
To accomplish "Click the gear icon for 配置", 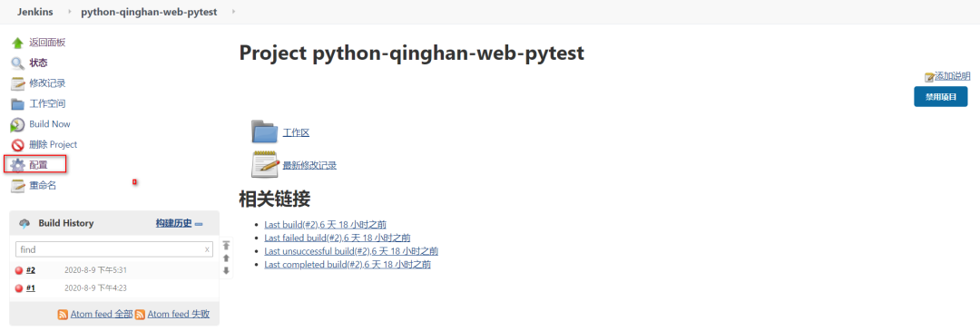I will [x=17, y=165].
